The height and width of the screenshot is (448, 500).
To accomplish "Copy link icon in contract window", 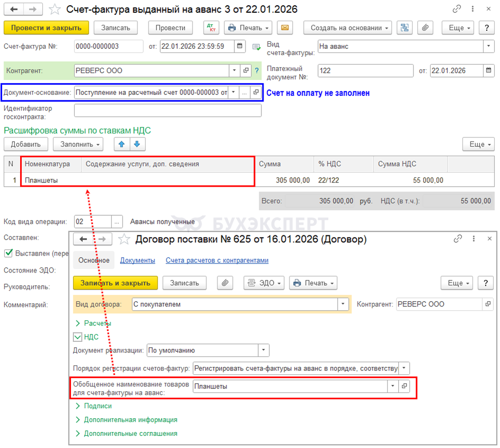I will tap(458, 239).
